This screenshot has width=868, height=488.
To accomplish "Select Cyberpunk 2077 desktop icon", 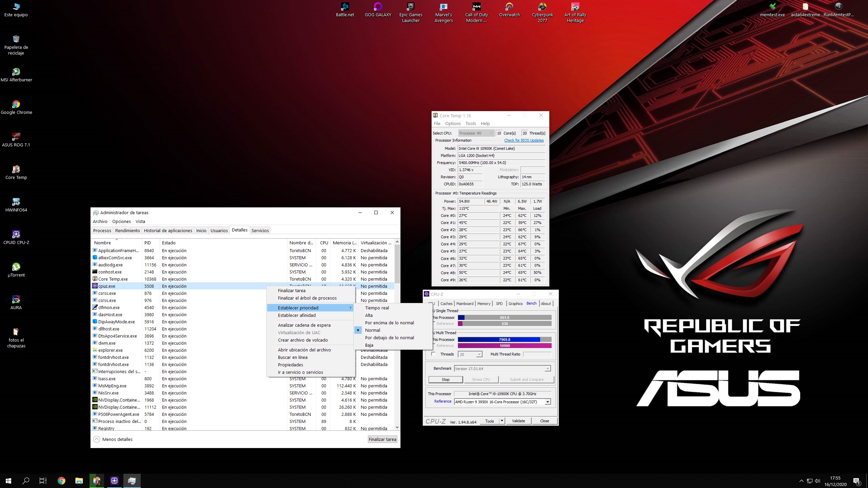I will coord(542,13).
